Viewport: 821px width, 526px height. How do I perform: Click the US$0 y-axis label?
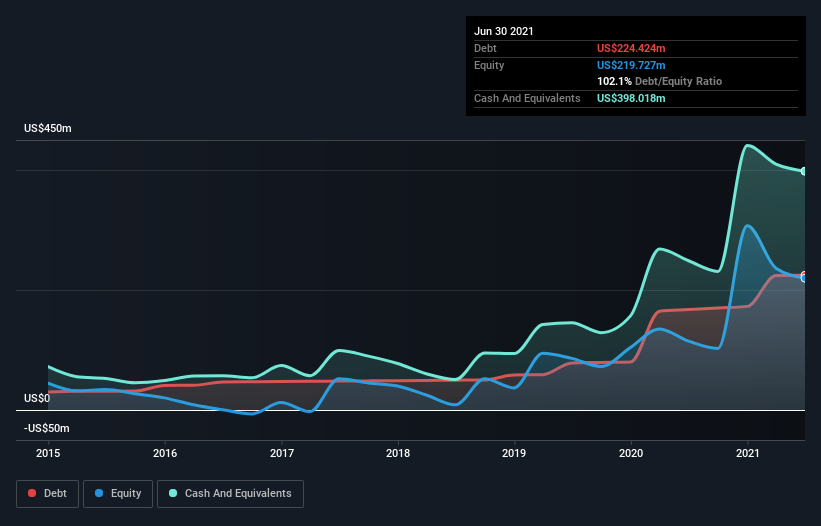click(x=37, y=399)
